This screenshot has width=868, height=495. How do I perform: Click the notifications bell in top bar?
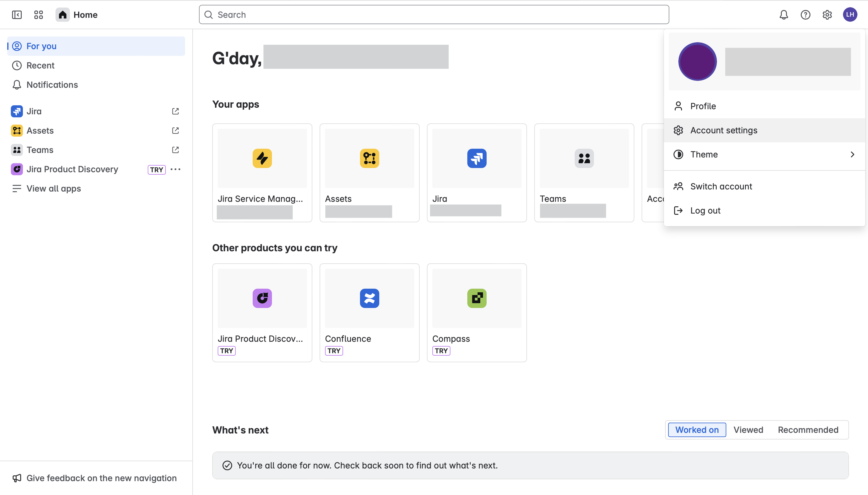coord(783,14)
